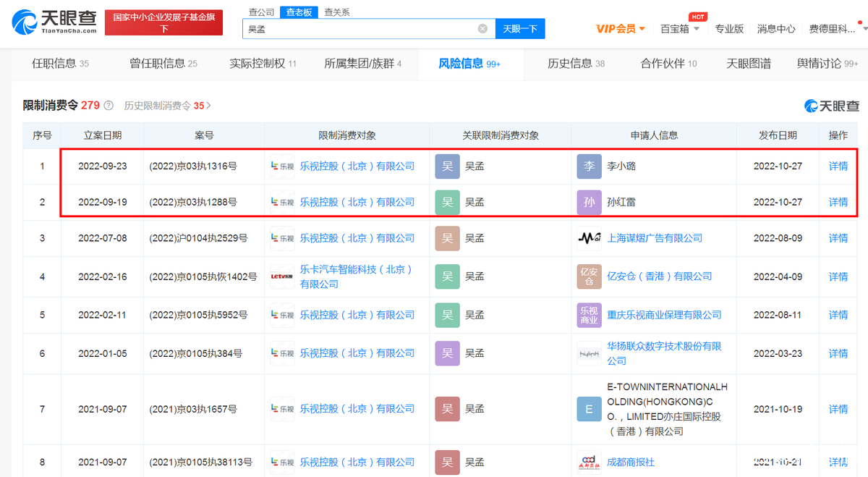Viewport: 868px width, 477px height.
Task: Click the TianYanCha logo at top left
Action: (x=54, y=22)
